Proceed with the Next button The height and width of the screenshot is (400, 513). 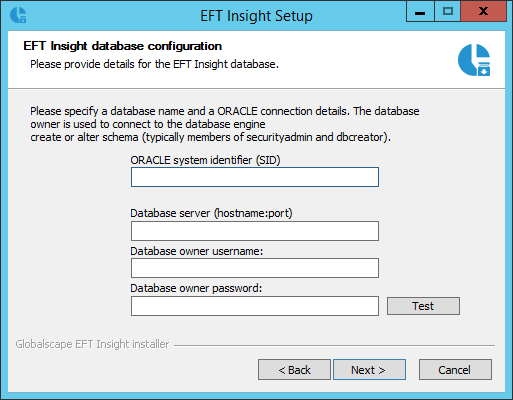[369, 370]
